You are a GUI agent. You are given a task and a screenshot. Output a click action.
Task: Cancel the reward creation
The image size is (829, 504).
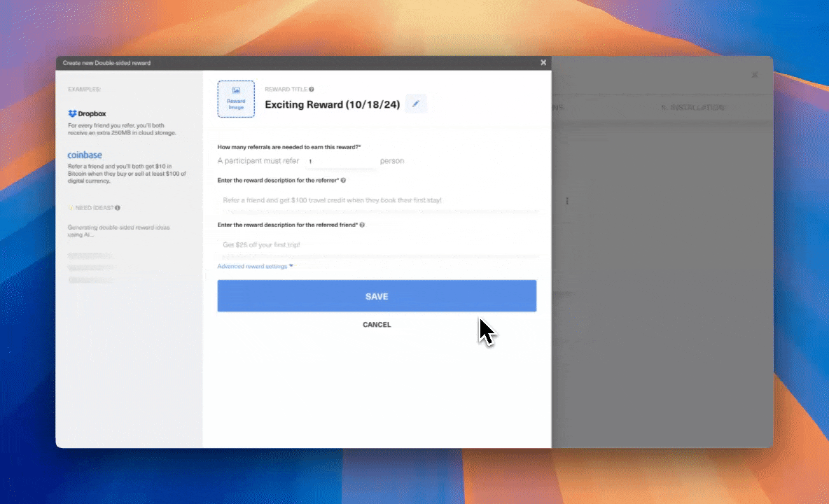coord(376,324)
